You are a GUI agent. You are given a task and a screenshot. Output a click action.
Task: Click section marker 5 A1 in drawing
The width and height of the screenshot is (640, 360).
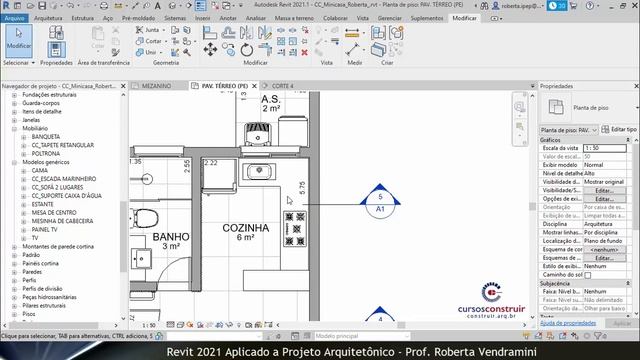coord(380,202)
